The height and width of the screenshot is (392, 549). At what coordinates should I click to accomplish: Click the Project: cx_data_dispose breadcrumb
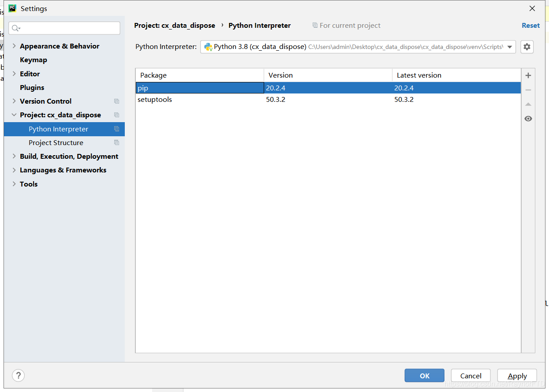point(175,26)
